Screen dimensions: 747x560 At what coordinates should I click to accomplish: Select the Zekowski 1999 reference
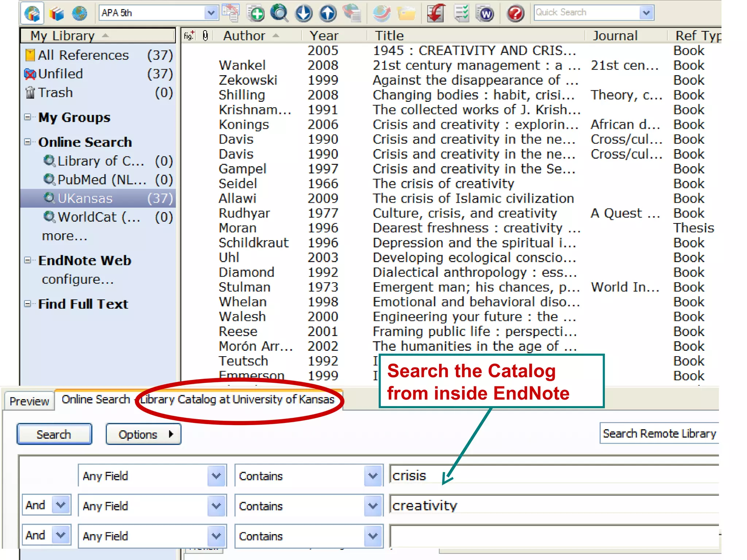[x=451, y=80]
